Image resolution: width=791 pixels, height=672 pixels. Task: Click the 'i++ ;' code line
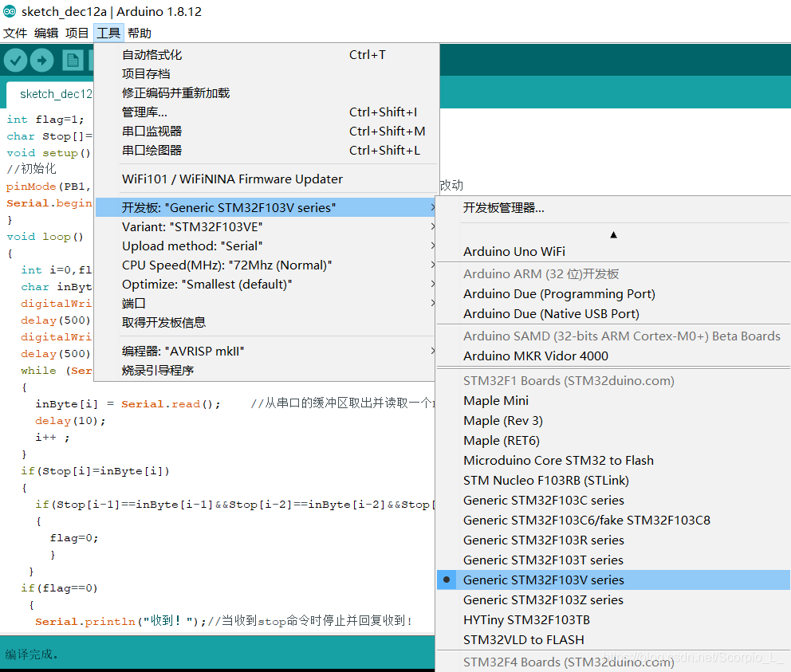(x=52, y=438)
